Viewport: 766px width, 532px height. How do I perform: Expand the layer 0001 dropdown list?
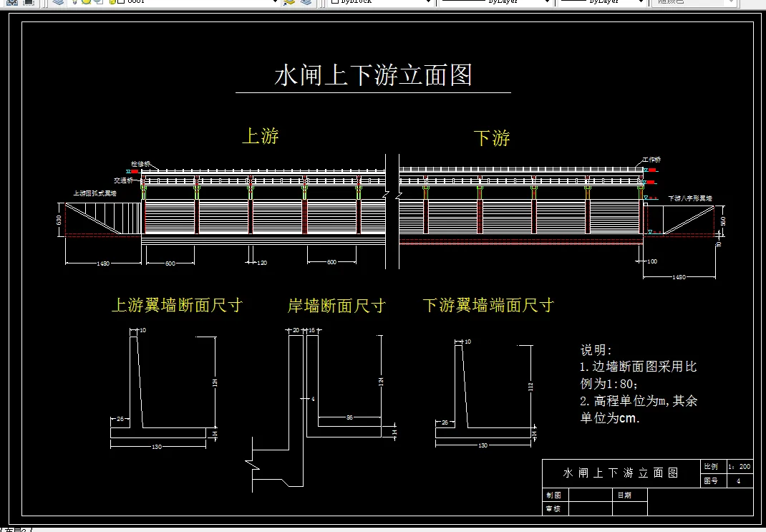point(275,4)
